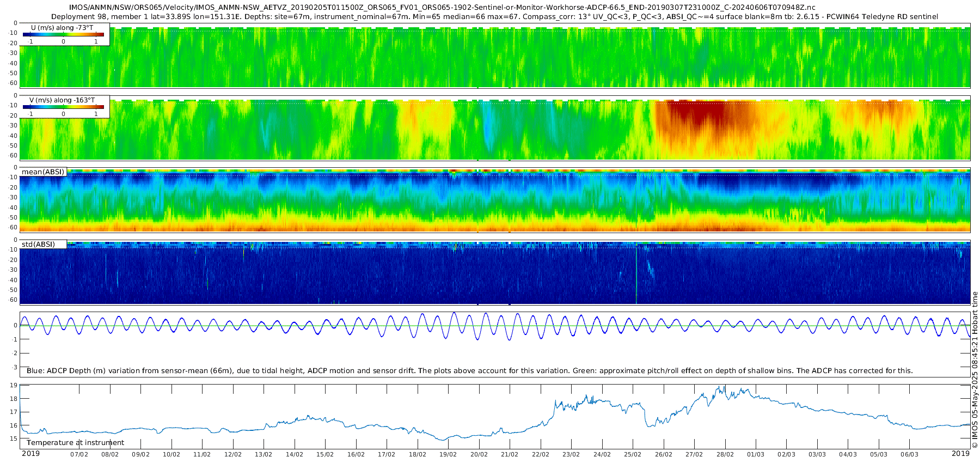The width and height of the screenshot is (980, 463).
Task: Click depth-variation axis tick label '-2'
Action: pyautogui.click(x=14, y=353)
